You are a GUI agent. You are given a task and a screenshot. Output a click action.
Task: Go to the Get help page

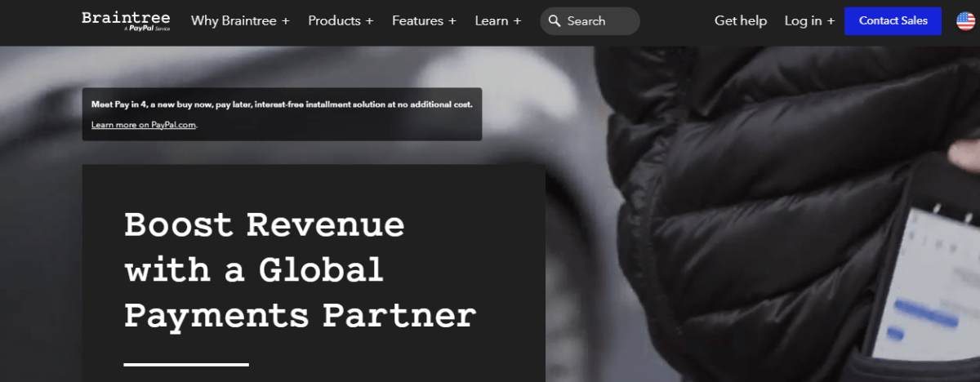[x=741, y=21]
